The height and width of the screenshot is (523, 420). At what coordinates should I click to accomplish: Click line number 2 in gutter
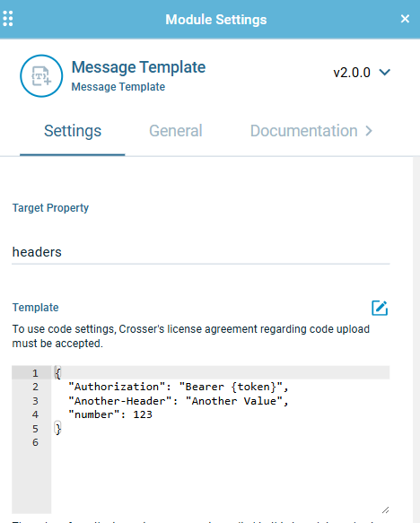click(35, 387)
